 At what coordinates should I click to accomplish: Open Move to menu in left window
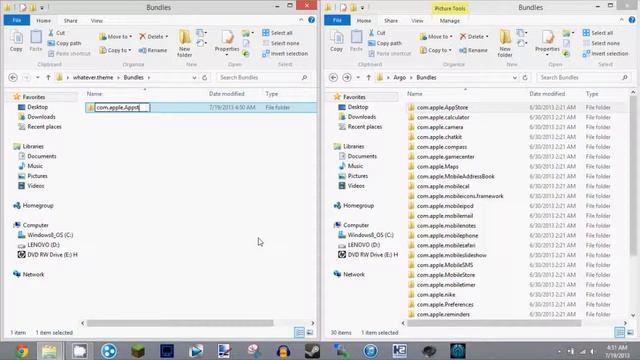(x=116, y=36)
